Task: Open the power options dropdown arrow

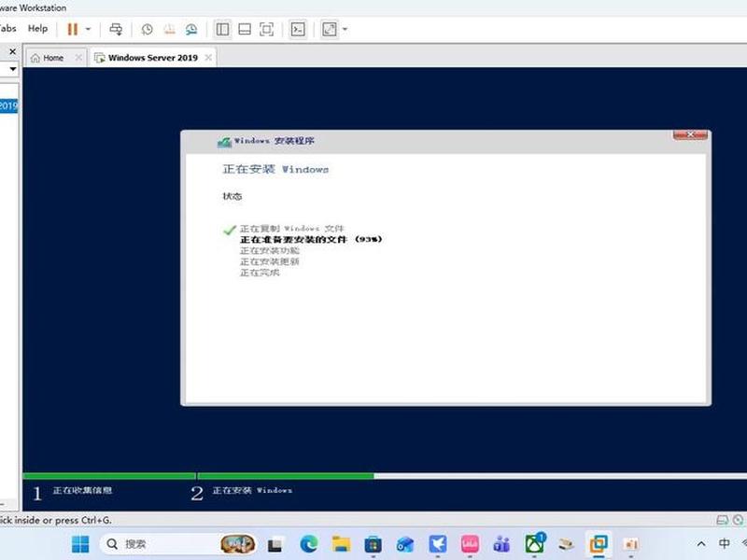Action: pos(88,30)
